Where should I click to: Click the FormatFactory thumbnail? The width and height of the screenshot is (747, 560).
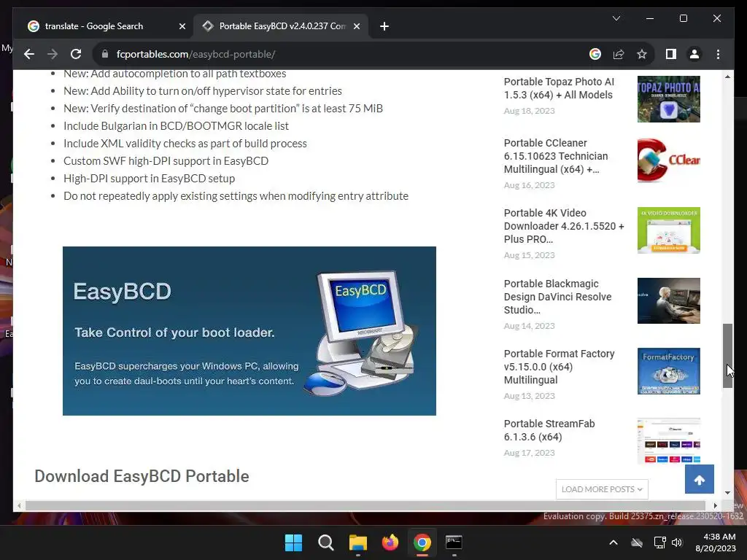tap(669, 371)
